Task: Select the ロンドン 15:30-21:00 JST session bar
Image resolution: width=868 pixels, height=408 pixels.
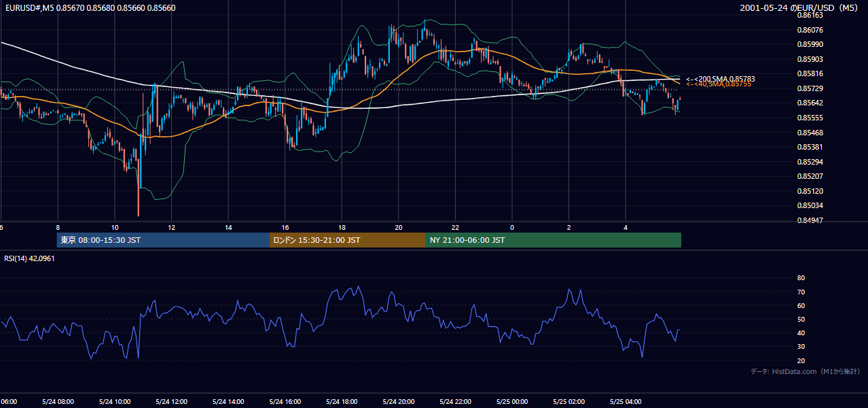Action: click(x=347, y=240)
